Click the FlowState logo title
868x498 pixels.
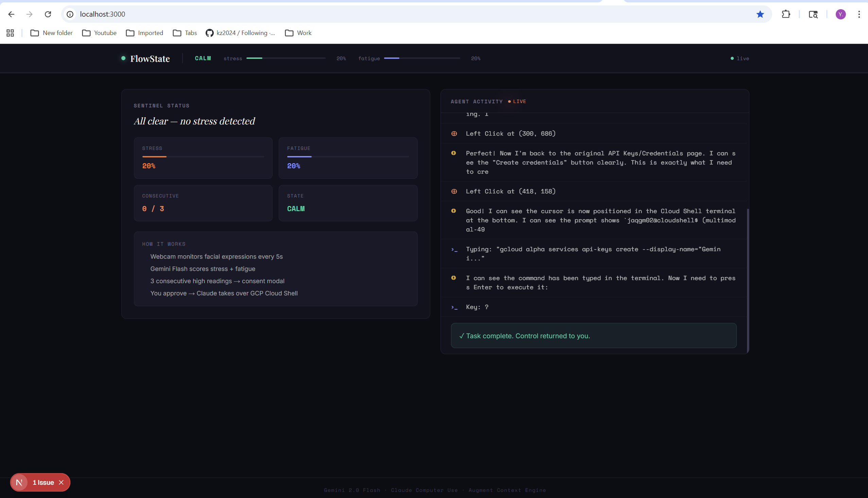tap(150, 58)
